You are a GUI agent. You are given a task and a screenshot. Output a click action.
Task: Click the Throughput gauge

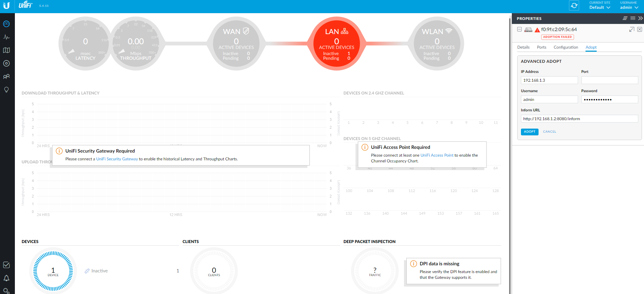[136, 44]
